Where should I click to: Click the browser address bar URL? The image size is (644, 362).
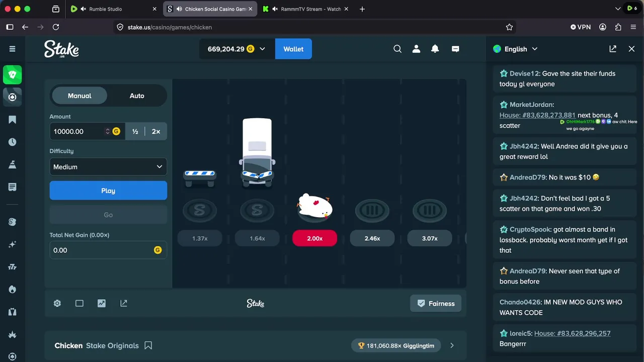pyautogui.click(x=170, y=27)
